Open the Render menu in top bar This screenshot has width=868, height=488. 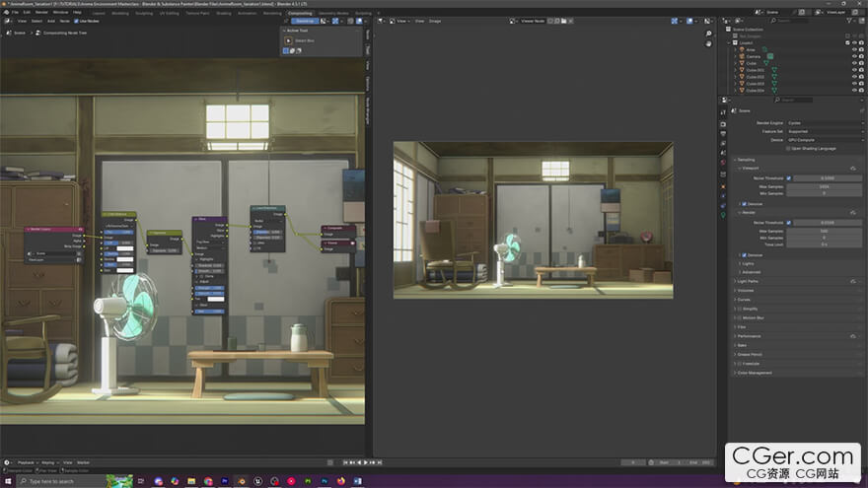41,12
